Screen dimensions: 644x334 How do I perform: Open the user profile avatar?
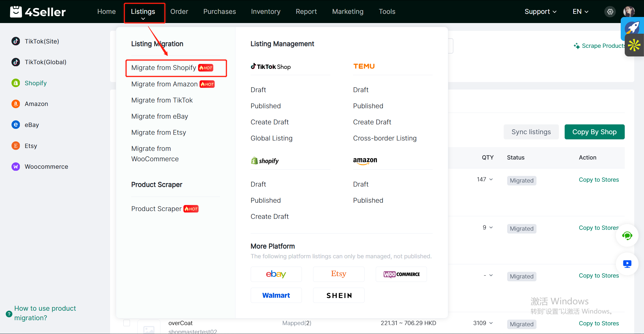point(629,12)
